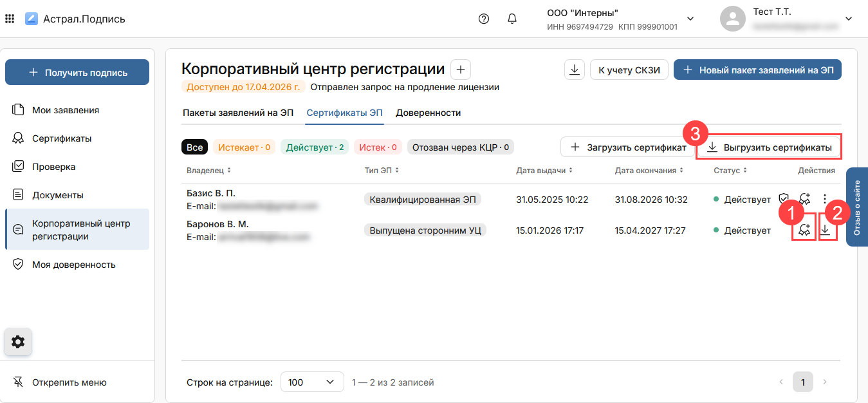Click plus icon next to page title
Image resolution: width=868 pixels, height=403 pixels.
point(461,70)
